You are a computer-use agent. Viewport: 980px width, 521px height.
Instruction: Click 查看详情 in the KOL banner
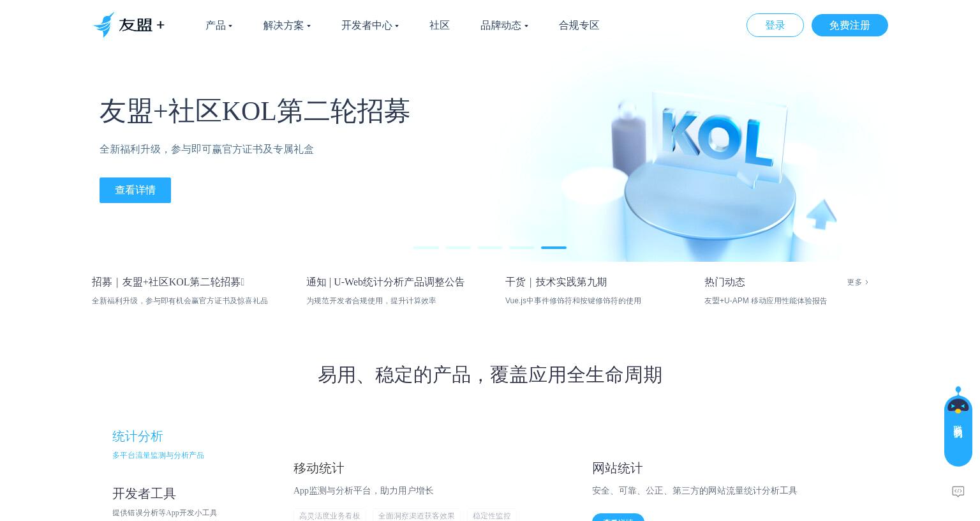pos(135,190)
